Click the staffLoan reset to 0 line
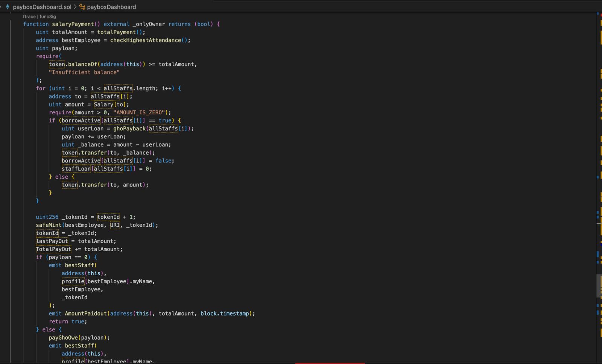The image size is (602, 364). tap(106, 169)
